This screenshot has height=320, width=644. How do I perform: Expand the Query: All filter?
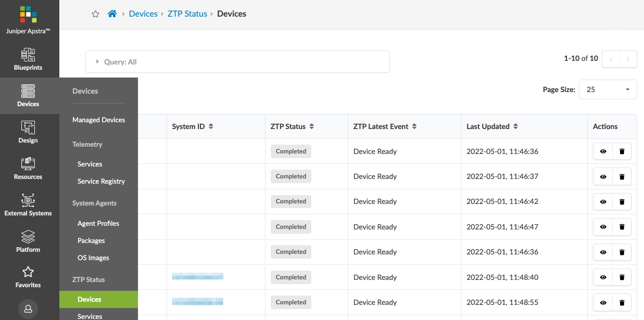pos(97,62)
